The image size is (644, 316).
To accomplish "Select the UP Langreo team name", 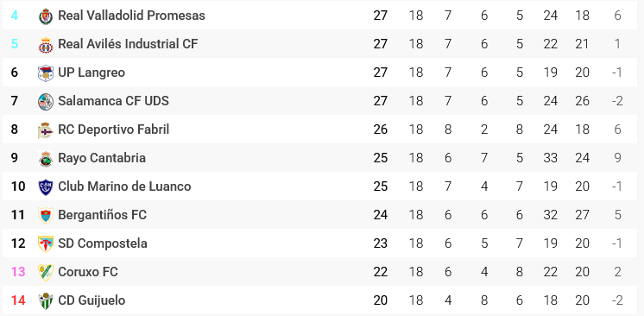I will tap(92, 73).
